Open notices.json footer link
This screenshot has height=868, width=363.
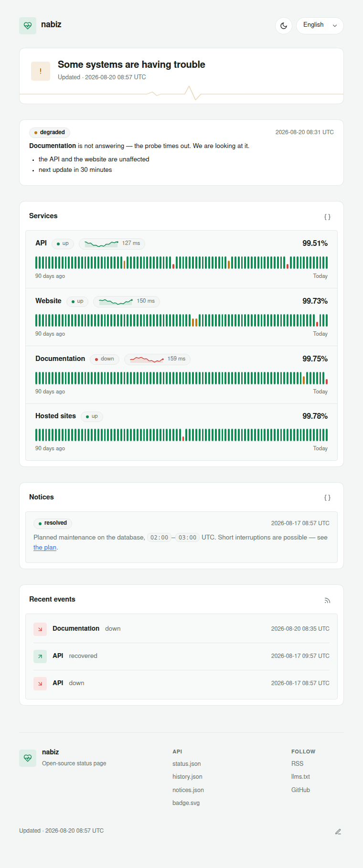pyautogui.click(x=188, y=790)
